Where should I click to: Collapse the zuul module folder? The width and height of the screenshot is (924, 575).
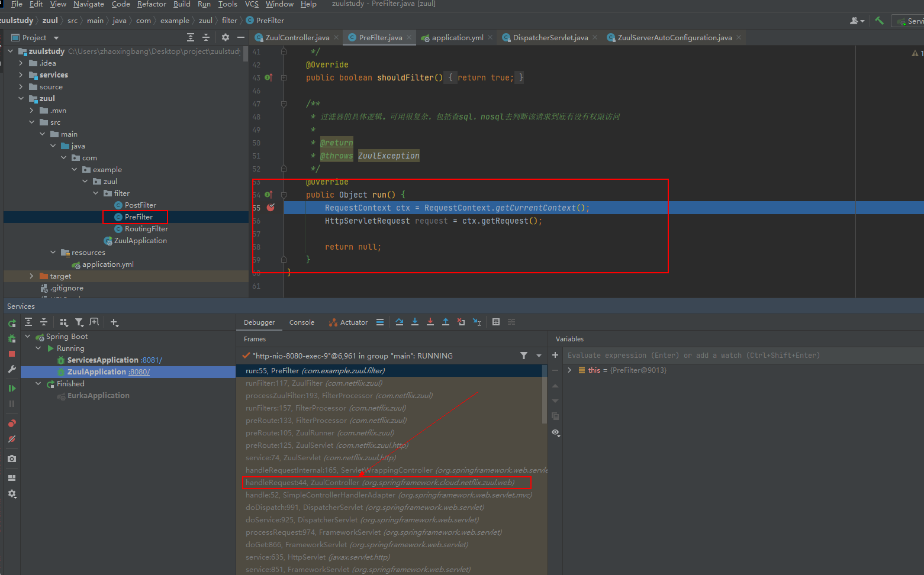(21, 98)
